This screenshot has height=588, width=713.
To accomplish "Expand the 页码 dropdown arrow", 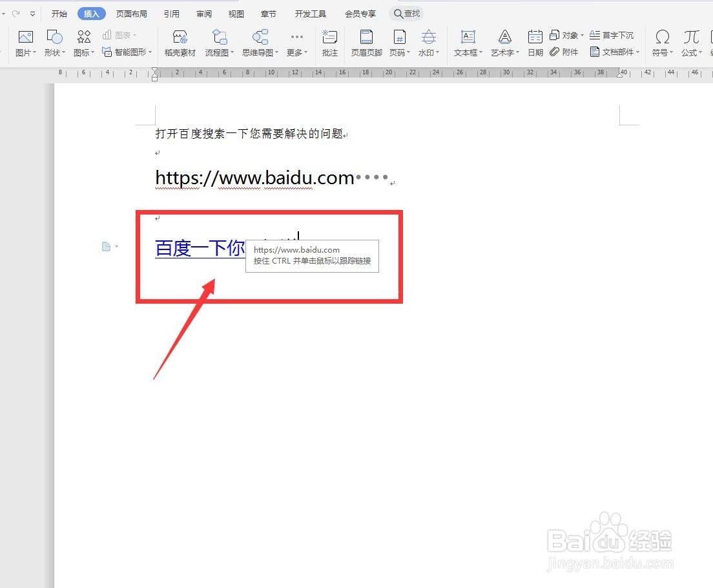I will (408, 53).
